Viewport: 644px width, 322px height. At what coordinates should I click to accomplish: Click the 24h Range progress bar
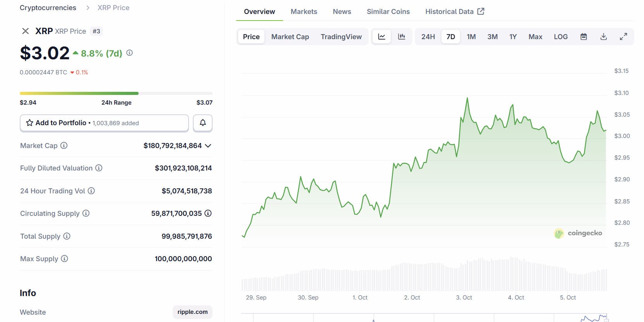point(116,93)
